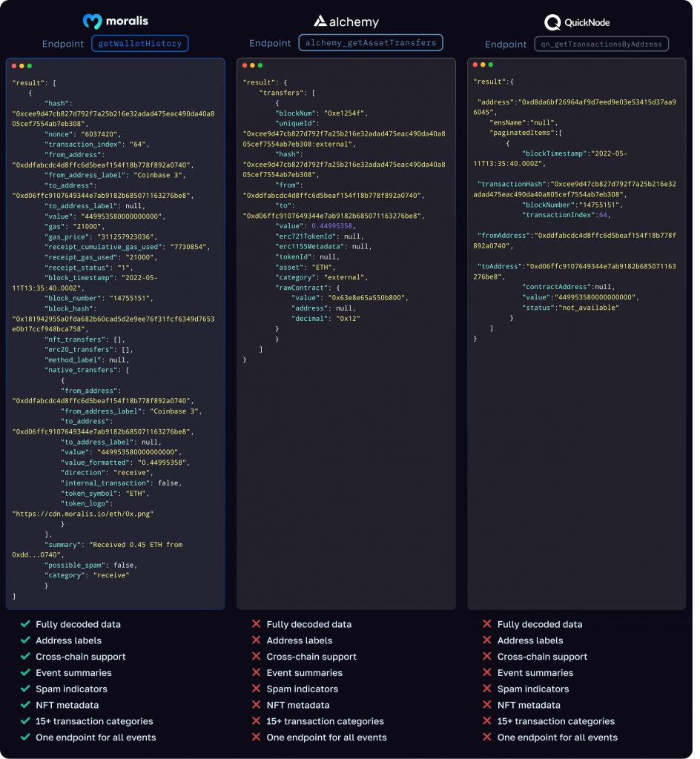Click the QuickNode logo icon

(x=552, y=21)
